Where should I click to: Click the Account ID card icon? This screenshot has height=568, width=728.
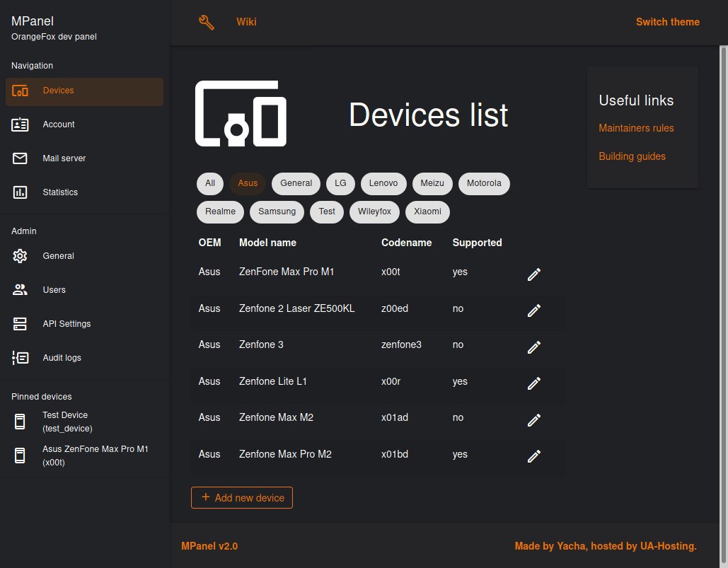20,124
